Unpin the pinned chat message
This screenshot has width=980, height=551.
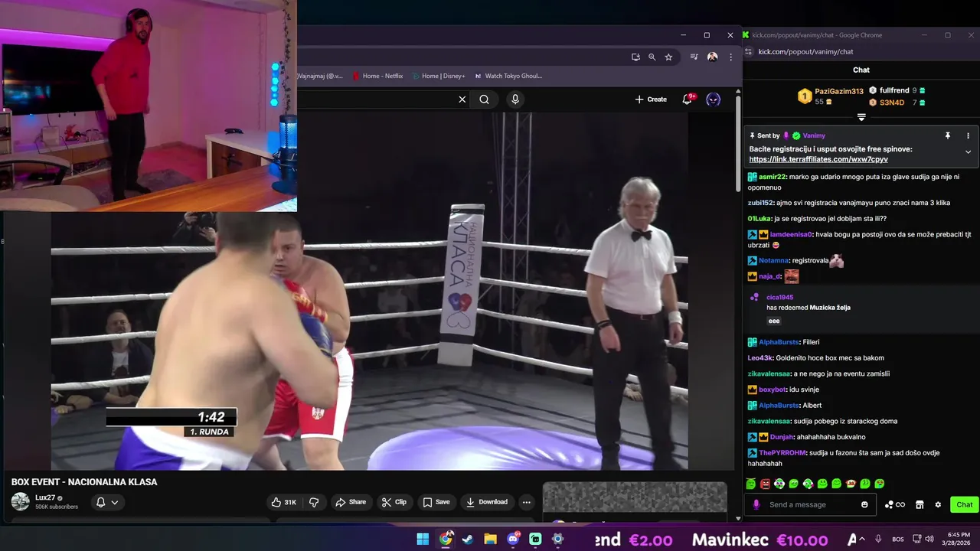click(x=948, y=135)
